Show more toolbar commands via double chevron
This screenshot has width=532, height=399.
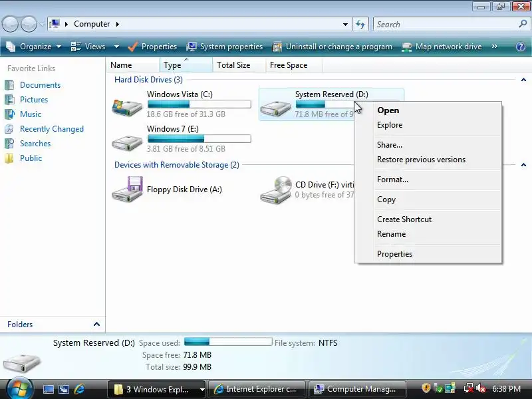[x=495, y=47]
